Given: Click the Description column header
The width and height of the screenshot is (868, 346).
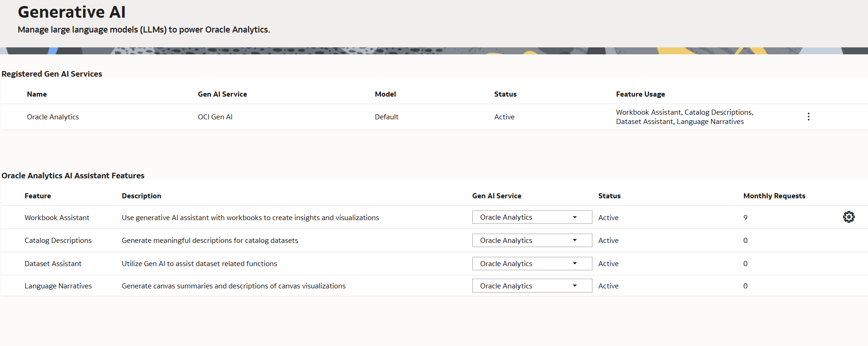Looking at the screenshot, I should (x=141, y=196).
